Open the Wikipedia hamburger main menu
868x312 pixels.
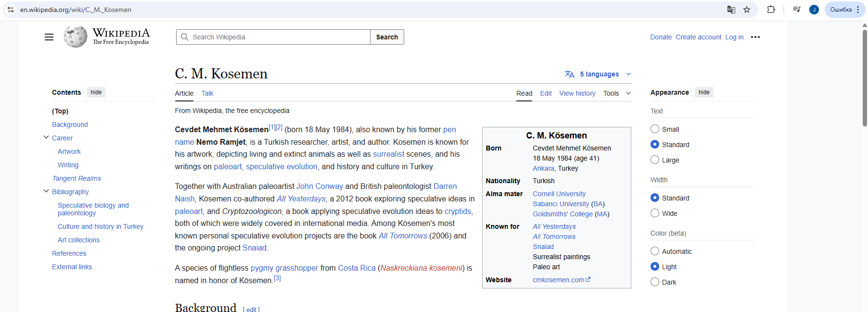tap(49, 37)
